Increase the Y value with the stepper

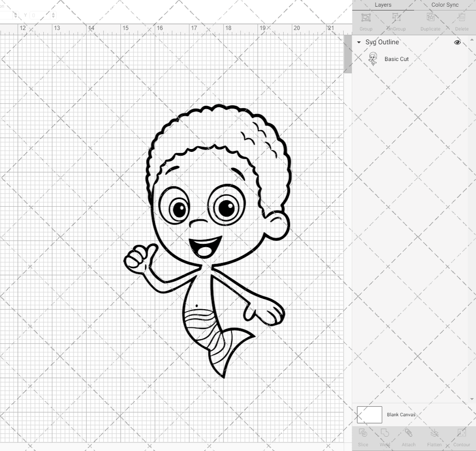coord(53,13)
